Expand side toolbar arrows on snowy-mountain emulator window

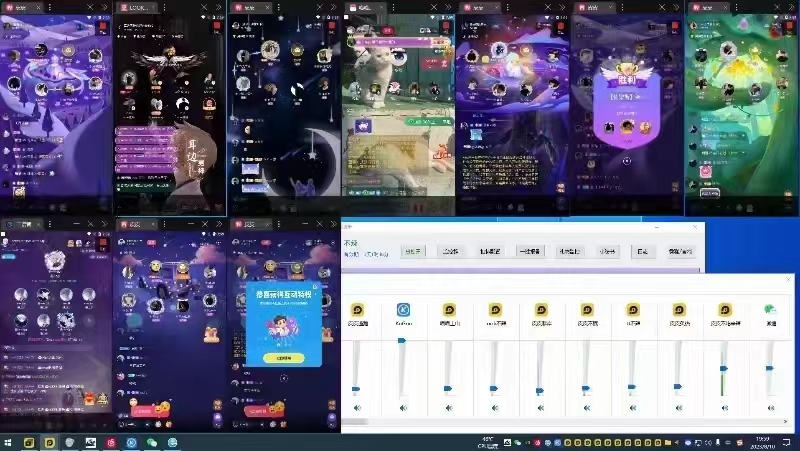tap(105, 7)
